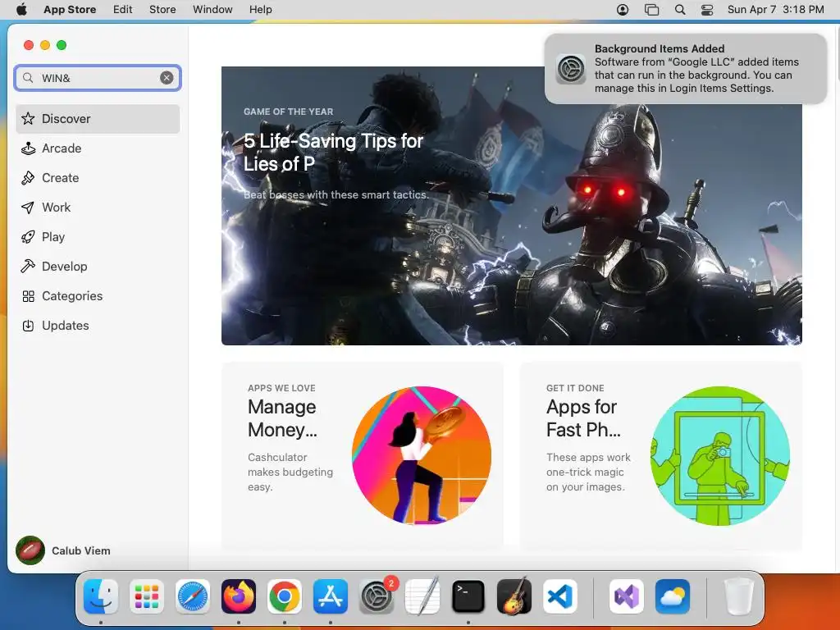This screenshot has width=840, height=630.
Task: Click the WIN& search input field
Action: (x=98, y=78)
